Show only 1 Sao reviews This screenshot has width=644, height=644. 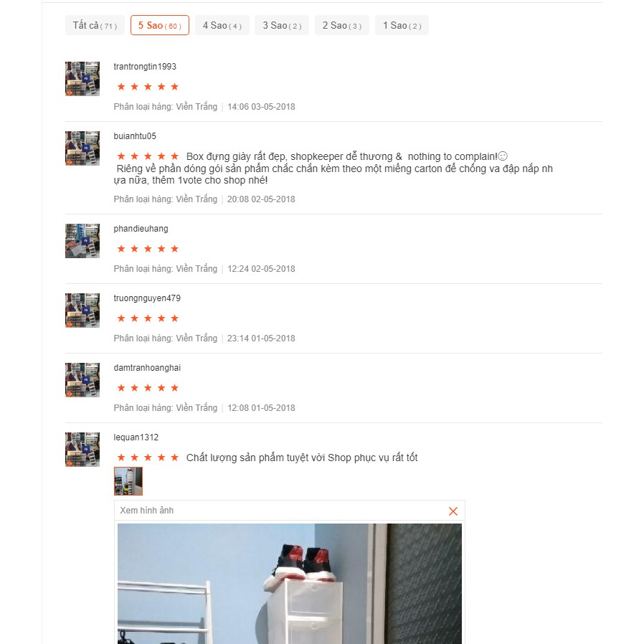[402, 26]
